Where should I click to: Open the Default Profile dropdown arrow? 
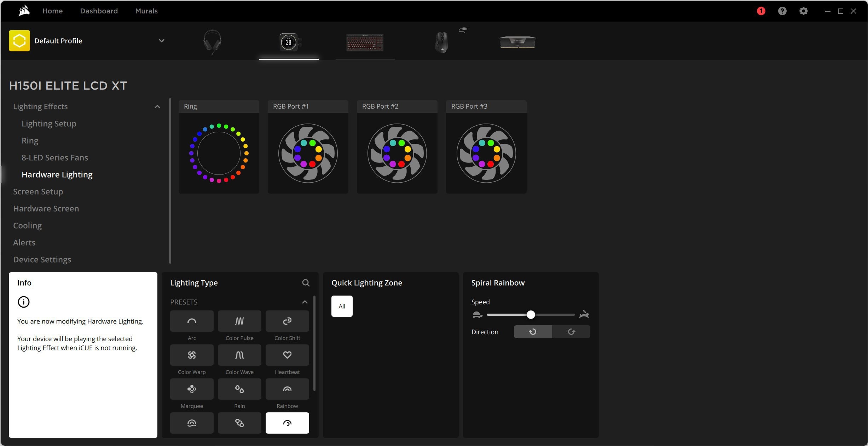click(x=162, y=41)
